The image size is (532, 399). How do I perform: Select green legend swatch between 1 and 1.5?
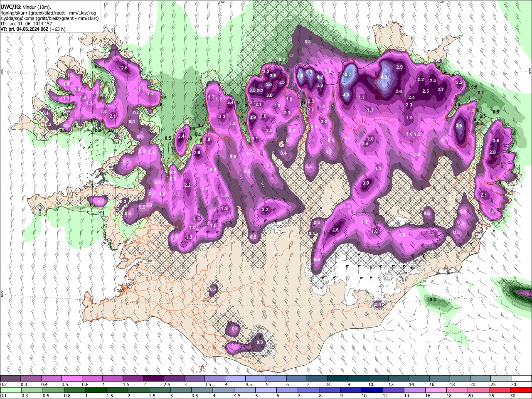point(96,390)
